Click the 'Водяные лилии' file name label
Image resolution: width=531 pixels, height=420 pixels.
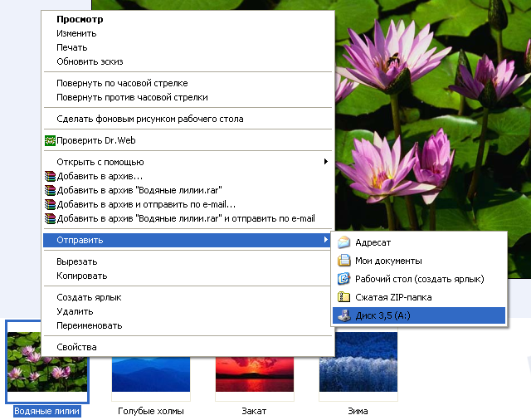(47, 411)
